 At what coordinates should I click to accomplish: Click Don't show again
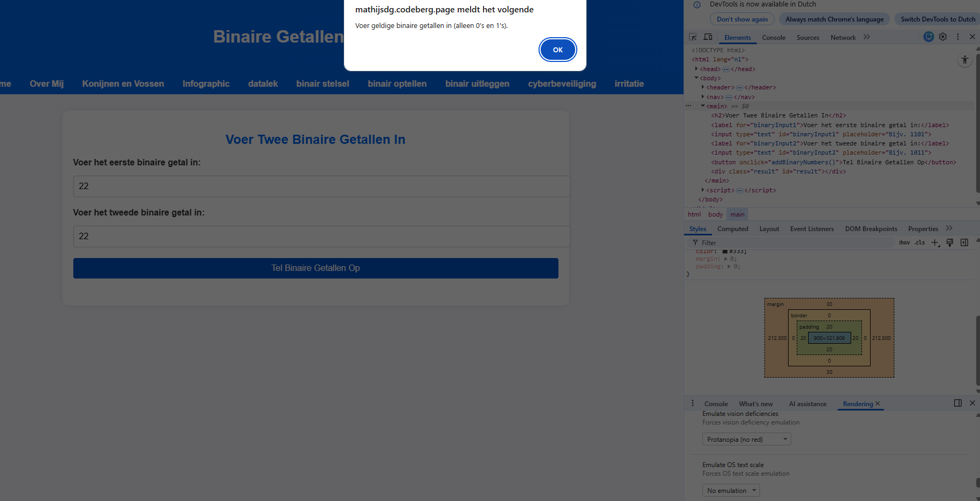click(742, 19)
